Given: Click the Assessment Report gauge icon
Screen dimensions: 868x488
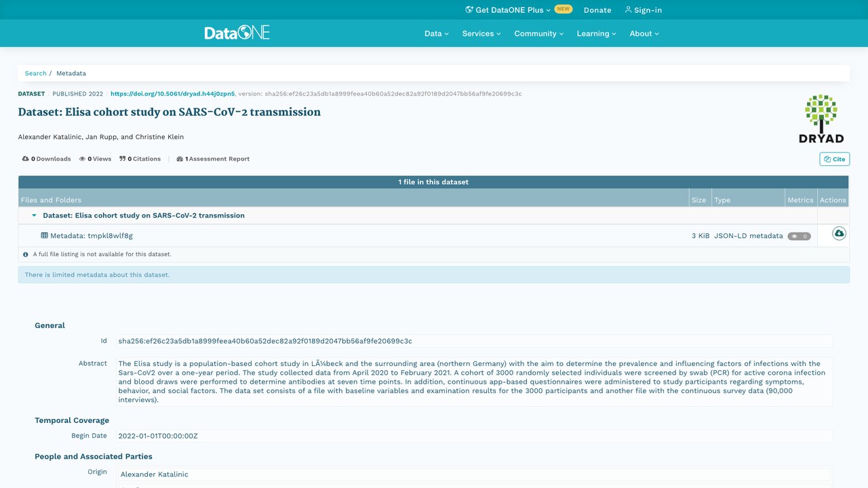Looking at the screenshot, I should [180, 159].
